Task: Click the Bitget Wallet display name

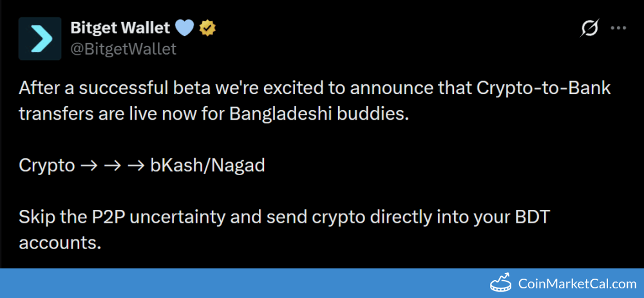Action: pyautogui.click(x=120, y=28)
